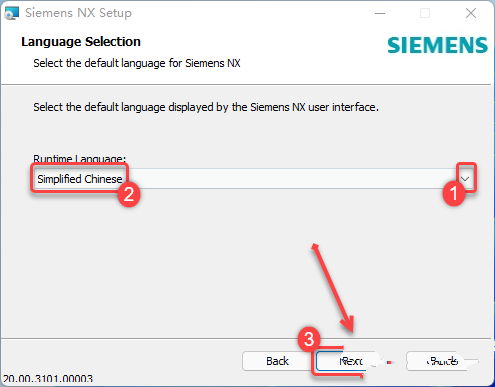Minimize the Siemens NX Setup window
Image resolution: width=495 pixels, height=387 pixels.
point(380,13)
